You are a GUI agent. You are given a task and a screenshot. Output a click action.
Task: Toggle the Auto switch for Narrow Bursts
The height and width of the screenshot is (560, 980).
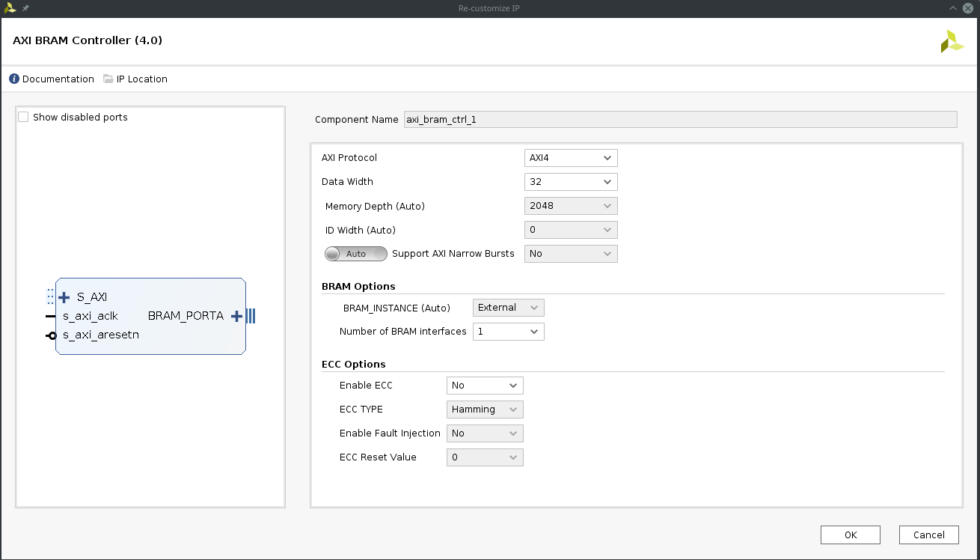(x=356, y=254)
